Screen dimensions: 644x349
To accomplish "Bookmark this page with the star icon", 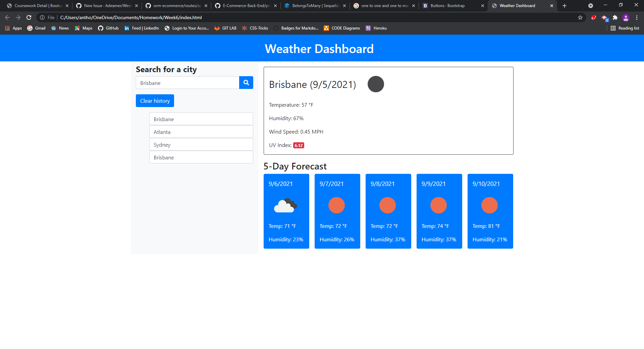I will pos(580,17).
